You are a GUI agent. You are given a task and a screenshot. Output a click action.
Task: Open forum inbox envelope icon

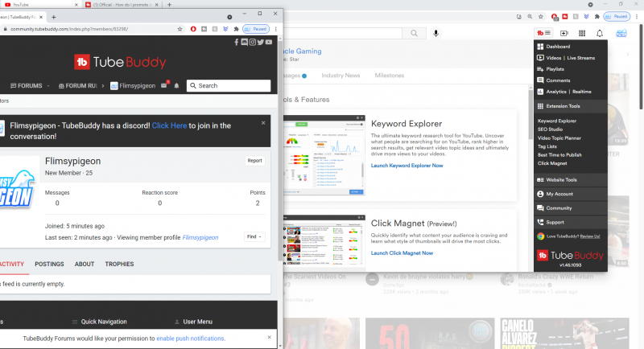pos(164,85)
